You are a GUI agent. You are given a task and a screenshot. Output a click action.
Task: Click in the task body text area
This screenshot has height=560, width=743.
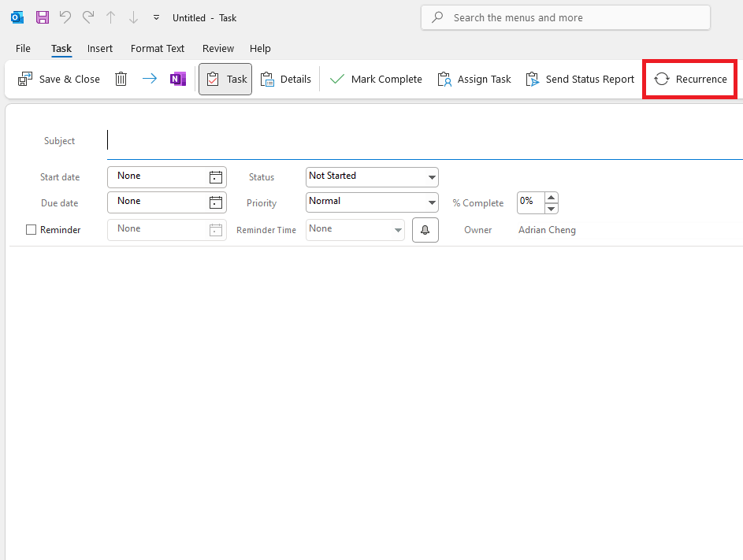point(374,402)
